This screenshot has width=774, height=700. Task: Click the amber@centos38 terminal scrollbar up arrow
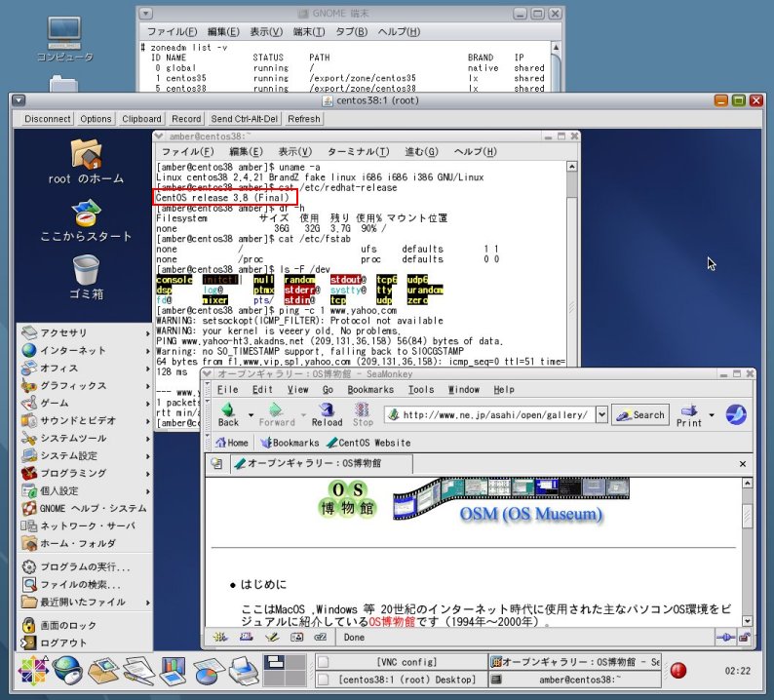tap(571, 167)
